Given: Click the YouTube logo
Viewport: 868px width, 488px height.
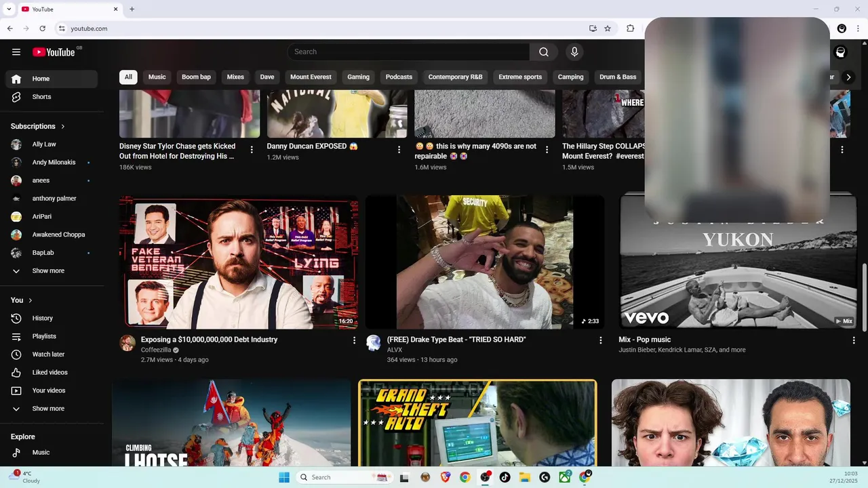Looking at the screenshot, I should click(54, 52).
